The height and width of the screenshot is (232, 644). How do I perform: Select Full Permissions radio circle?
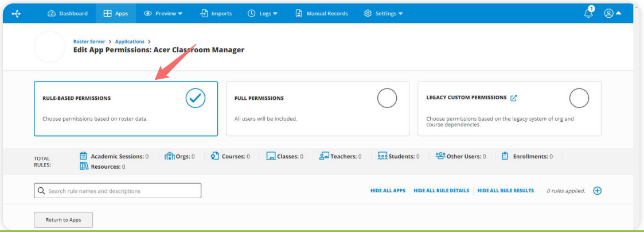[x=387, y=98]
